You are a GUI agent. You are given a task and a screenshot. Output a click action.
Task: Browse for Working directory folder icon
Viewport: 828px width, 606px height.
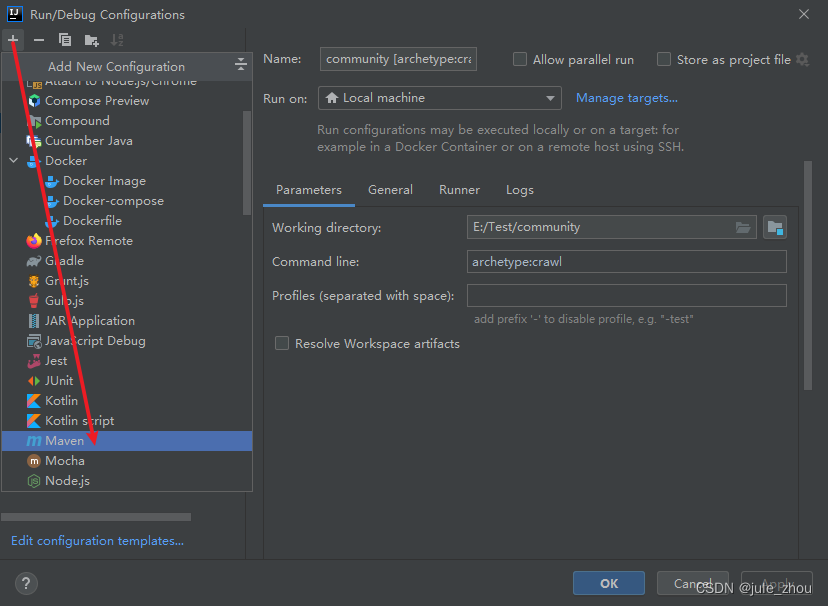pos(742,228)
